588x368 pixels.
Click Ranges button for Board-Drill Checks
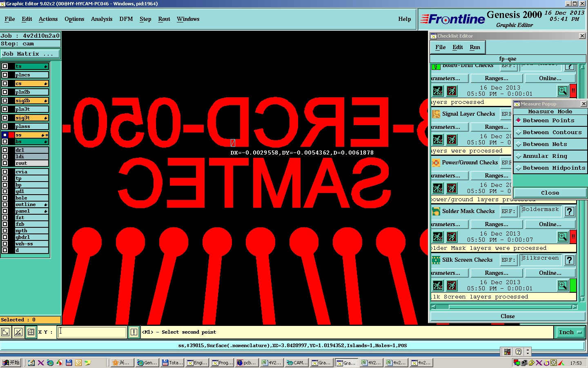coord(497,78)
